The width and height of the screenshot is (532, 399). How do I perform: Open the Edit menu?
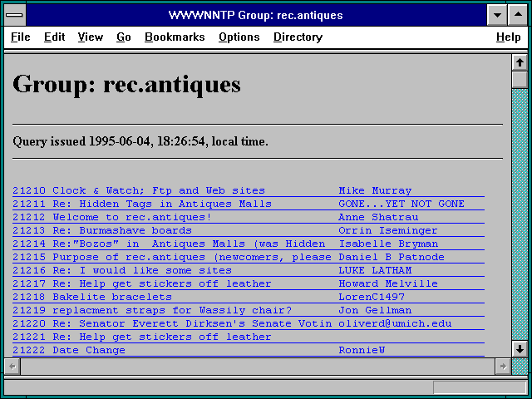click(54, 37)
